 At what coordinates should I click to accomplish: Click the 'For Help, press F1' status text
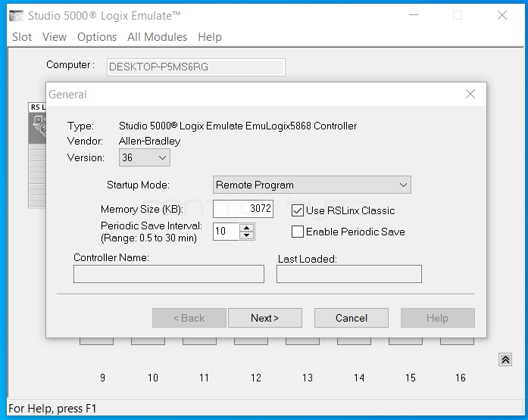coord(52,409)
